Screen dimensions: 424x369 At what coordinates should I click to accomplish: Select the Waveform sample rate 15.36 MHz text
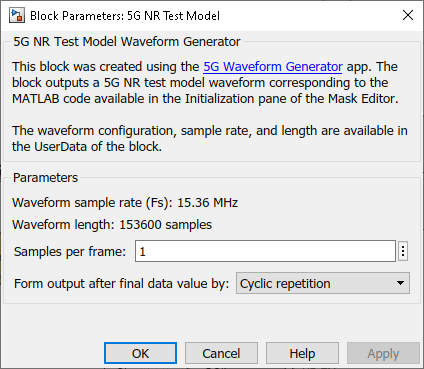(x=125, y=203)
